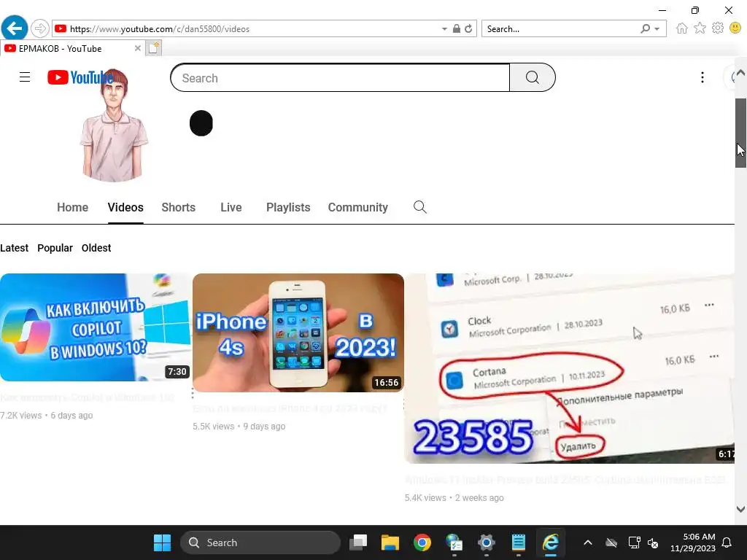Screen dimensions: 747x560
Task: Click the YouTube Search input field
Action: (x=340, y=77)
